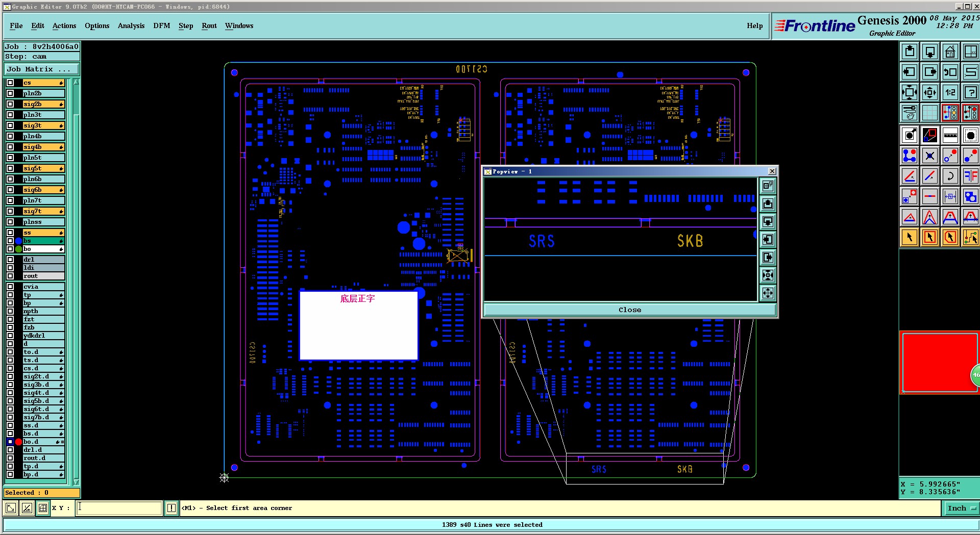
Task: Click the previous zoom view icon
Action: point(950,72)
